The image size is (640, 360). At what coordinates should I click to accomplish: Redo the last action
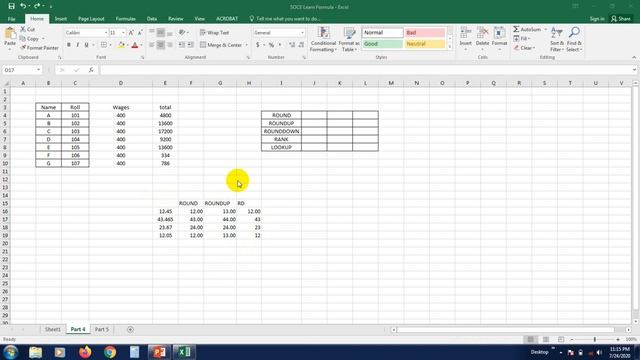click(37, 6)
